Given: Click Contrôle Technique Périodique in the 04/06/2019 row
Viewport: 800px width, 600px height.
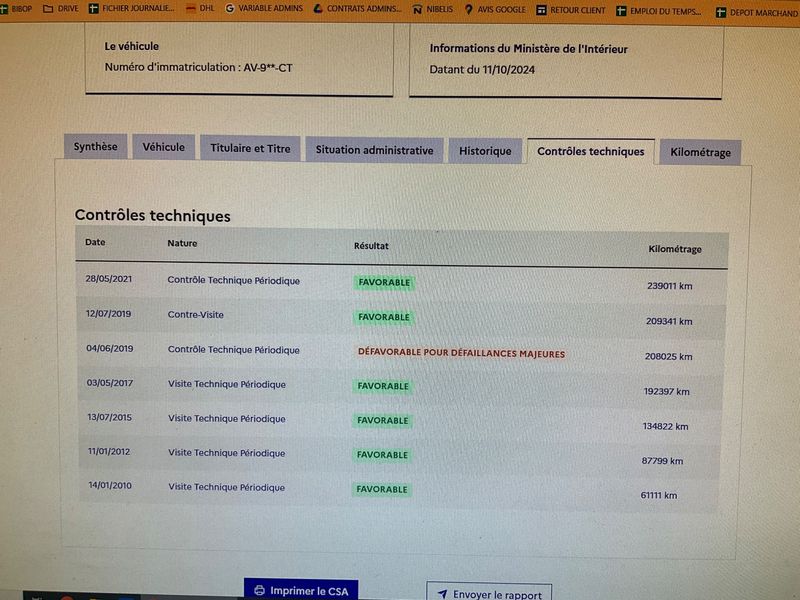Looking at the screenshot, I should [x=234, y=350].
